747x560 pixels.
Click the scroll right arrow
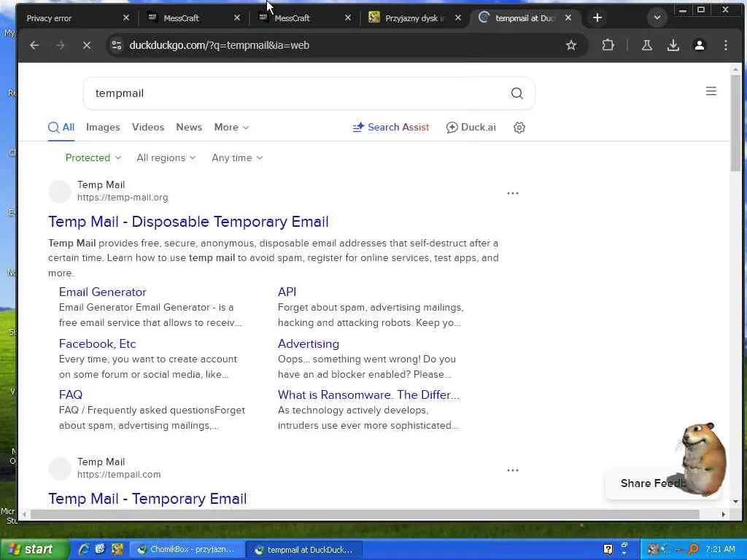(723, 514)
